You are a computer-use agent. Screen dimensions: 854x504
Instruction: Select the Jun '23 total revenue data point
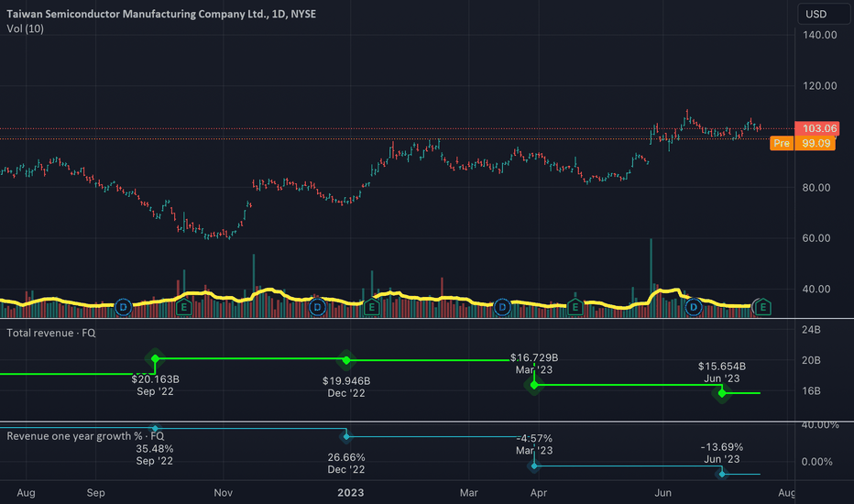[x=722, y=393]
